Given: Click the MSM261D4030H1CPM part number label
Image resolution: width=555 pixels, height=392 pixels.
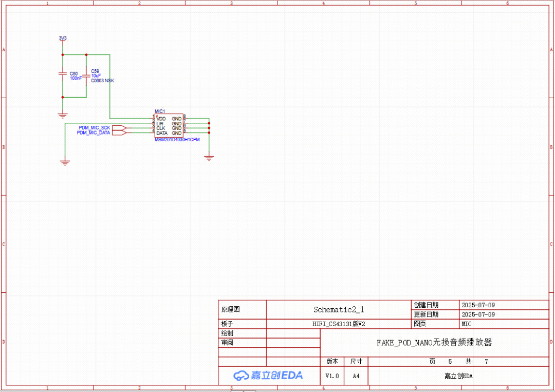Looking at the screenshot, I should click(177, 139).
